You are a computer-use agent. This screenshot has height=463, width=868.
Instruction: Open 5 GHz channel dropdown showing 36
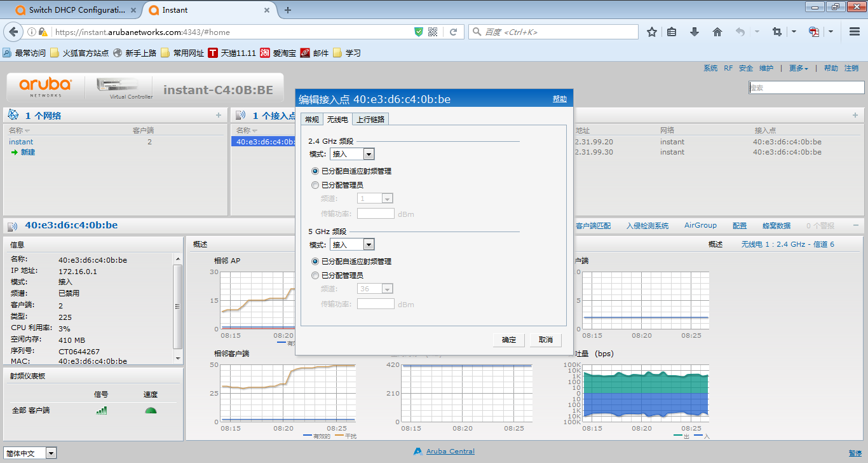pos(375,289)
